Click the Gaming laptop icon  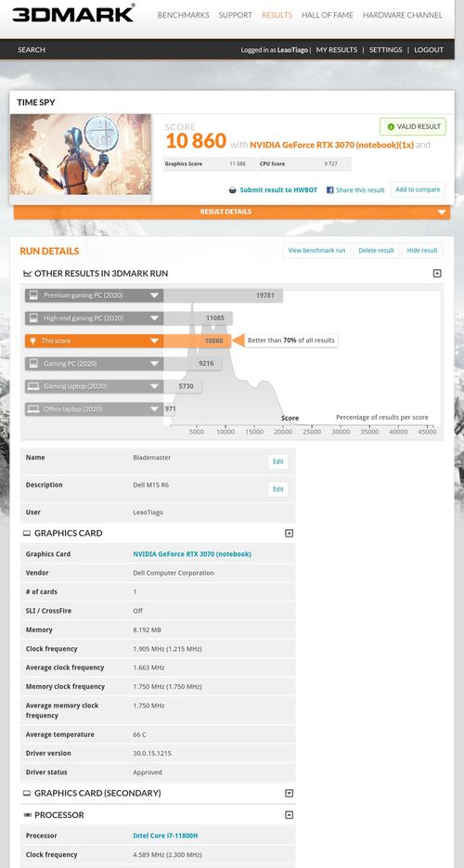[x=33, y=386]
